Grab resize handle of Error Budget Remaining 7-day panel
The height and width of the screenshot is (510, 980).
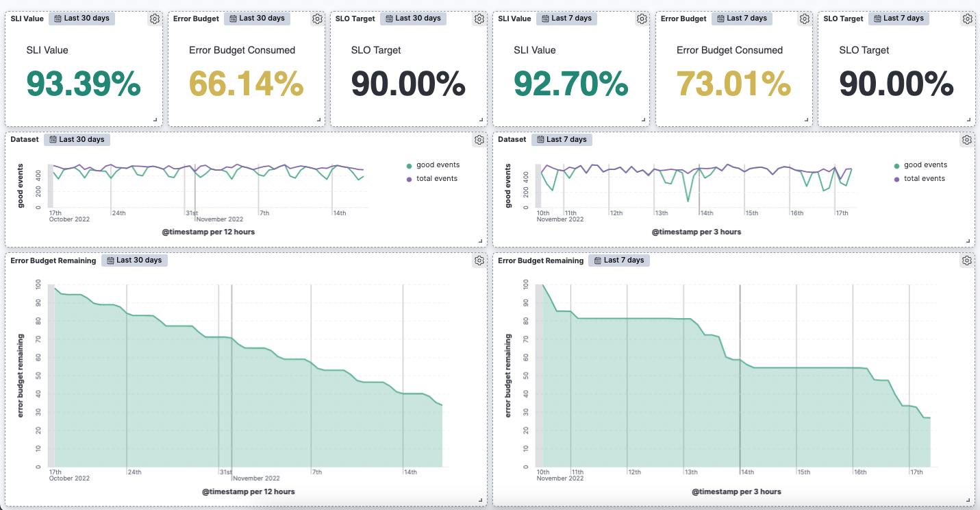(968, 500)
